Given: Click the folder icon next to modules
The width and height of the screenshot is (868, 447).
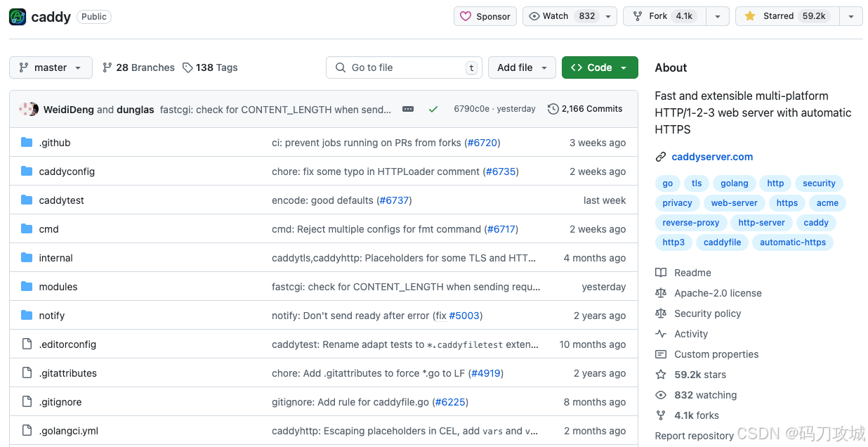Looking at the screenshot, I should [x=27, y=287].
